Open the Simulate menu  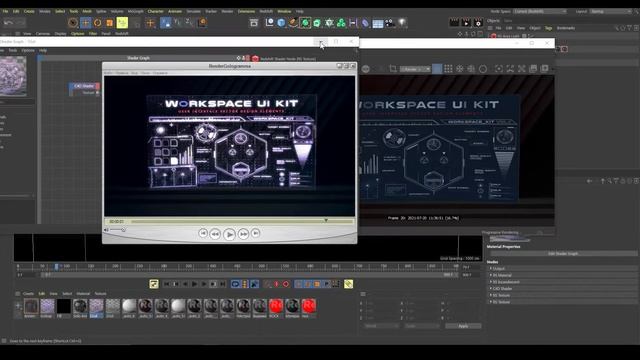[193, 11]
